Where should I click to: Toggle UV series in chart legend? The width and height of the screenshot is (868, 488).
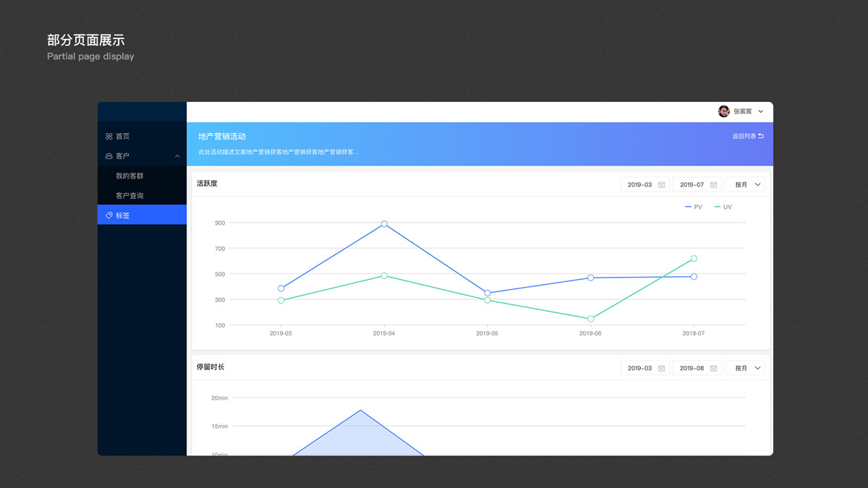click(x=723, y=207)
